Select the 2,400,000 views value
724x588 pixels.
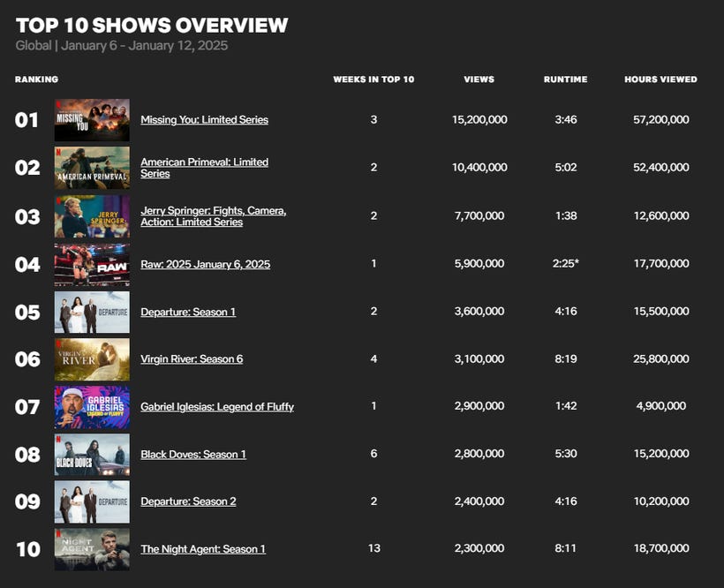[x=479, y=501]
